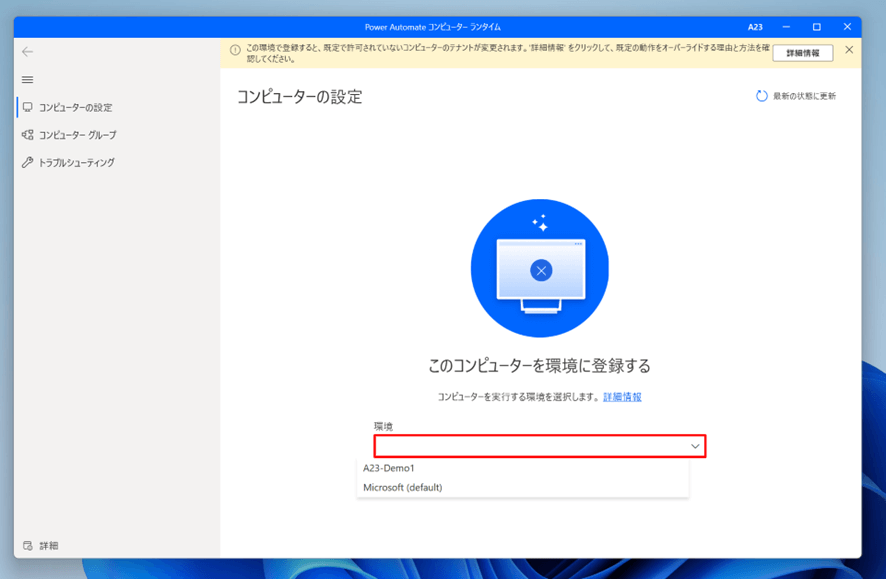This screenshot has height=579, width=886.
Task: Click the monitor icon beside コンピューターの設定
Action: coord(28,107)
